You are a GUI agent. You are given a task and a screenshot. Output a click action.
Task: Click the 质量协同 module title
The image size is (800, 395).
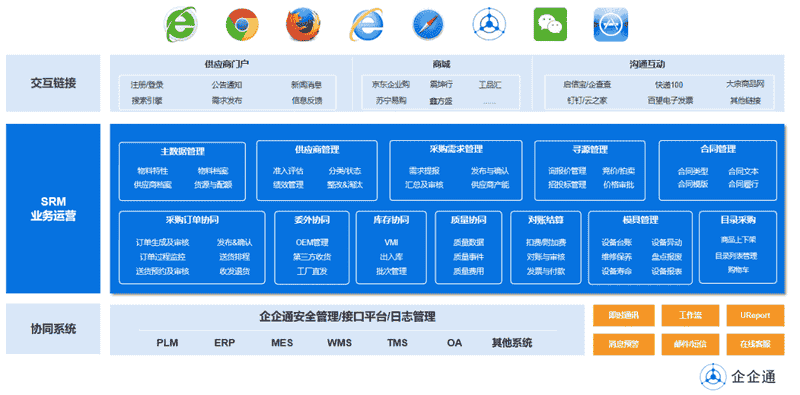coord(468,220)
